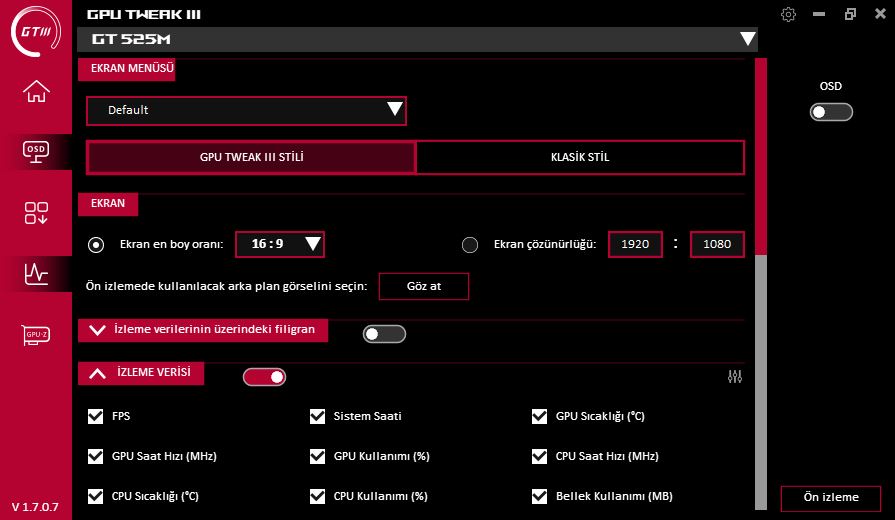895x520 pixels.
Task: Uncheck GPU Saat Hızı (MHz) checkbox
Action: point(95,456)
